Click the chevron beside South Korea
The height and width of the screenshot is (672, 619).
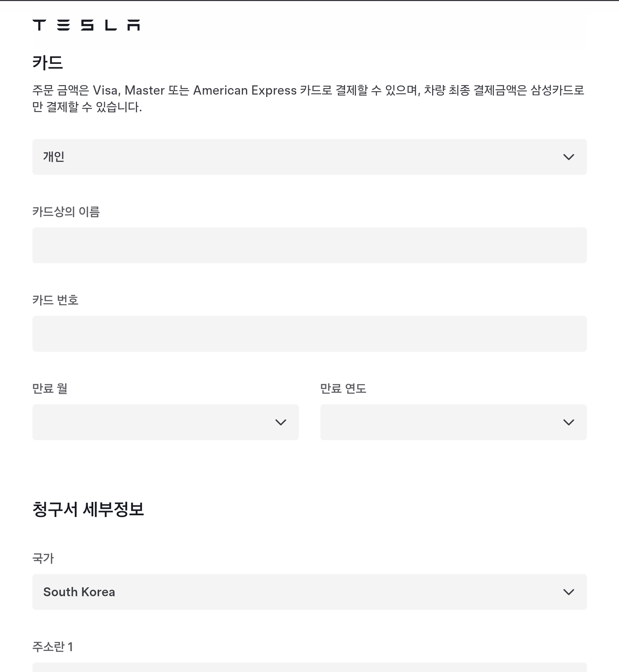pyautogui.click(x=568, y=592)
